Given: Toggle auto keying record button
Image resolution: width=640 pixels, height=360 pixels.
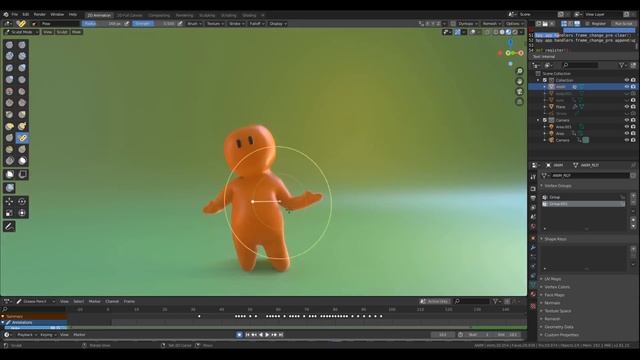Looking at the screenshot, I should click(239, 335).
